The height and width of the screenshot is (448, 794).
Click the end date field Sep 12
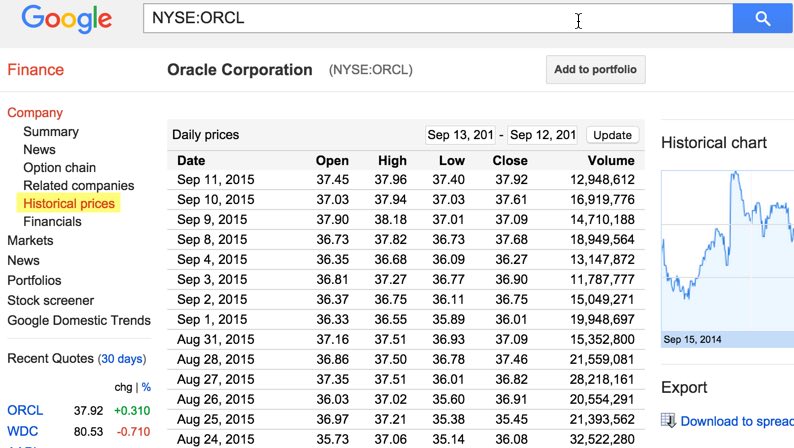click(x=542, y=135)
